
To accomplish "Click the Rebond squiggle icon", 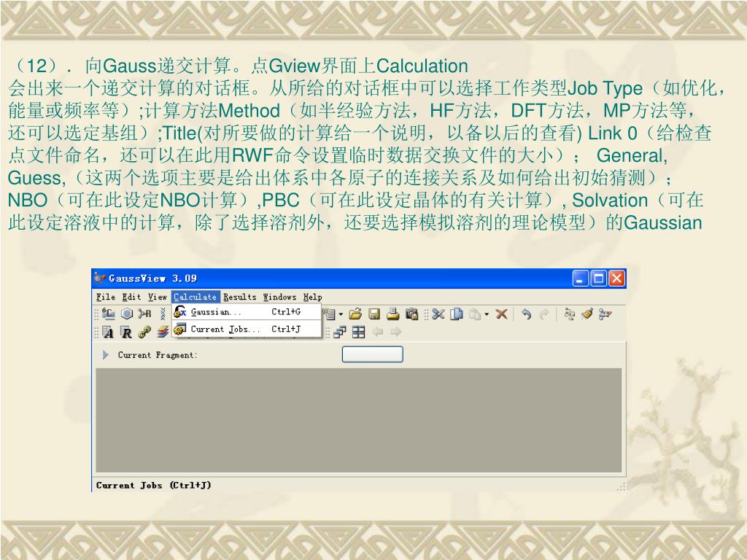I will [569, 314].
